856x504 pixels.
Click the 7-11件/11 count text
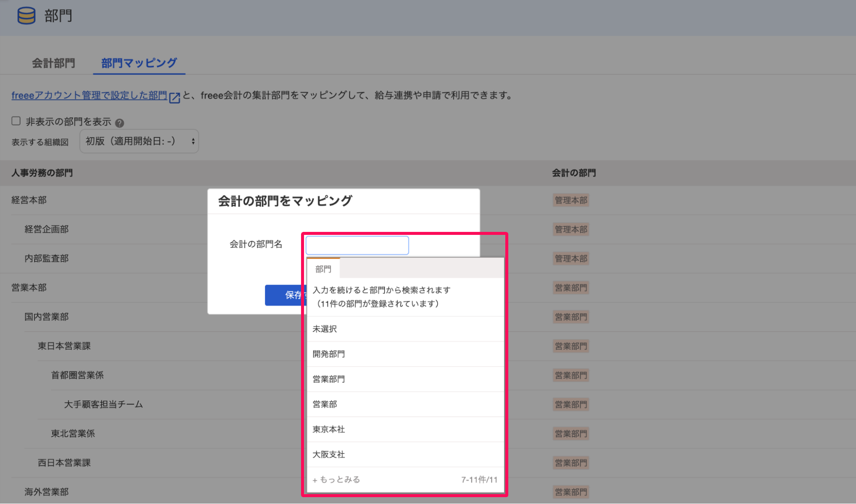tap(479, 480)
